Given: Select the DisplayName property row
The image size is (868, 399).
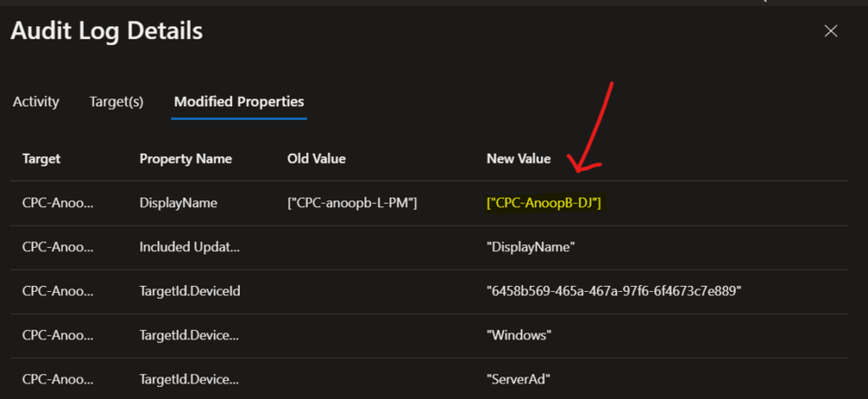Looking at the screenshot, I should tap(178, 203).
